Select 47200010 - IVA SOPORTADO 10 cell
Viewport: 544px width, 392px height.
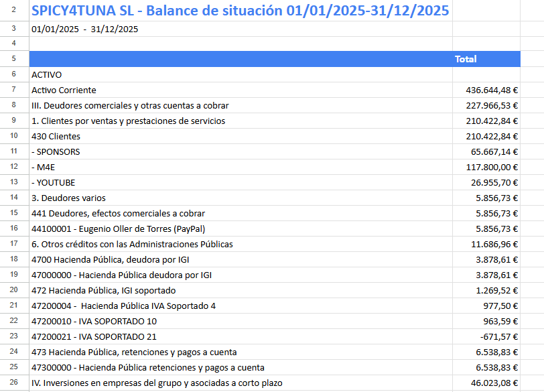pos(241,321)
